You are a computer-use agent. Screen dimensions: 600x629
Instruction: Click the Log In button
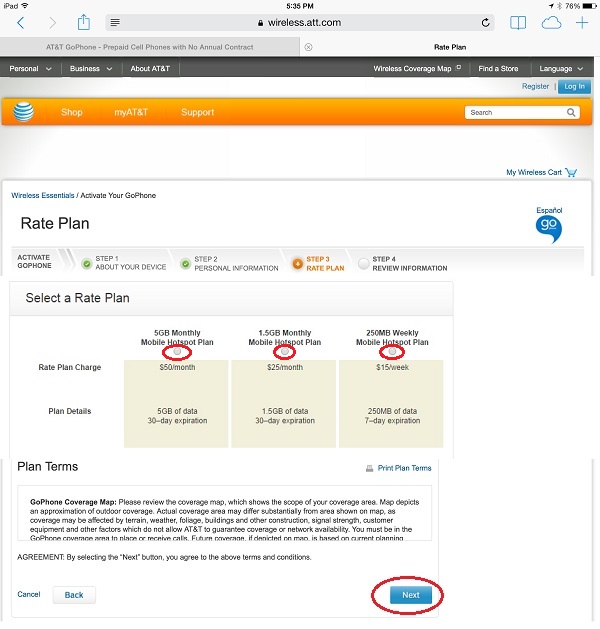574,86
